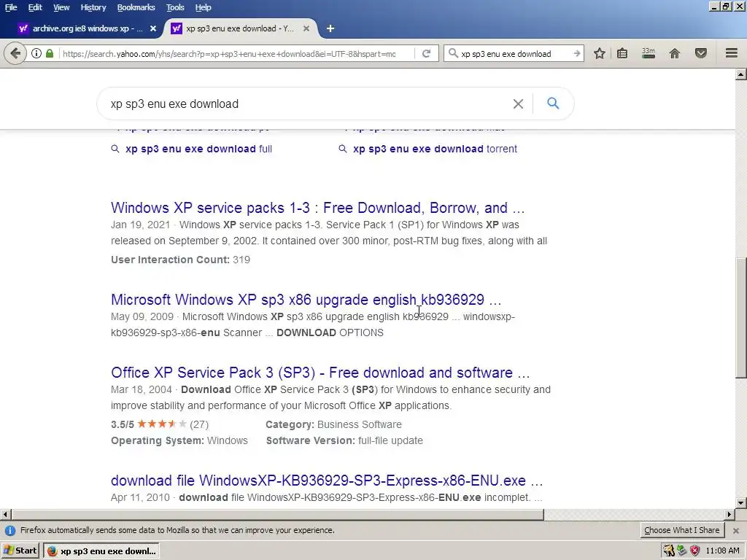The width and height of the screenshot is (747, 560).
Task: Open the Tools menu
Action: (x=175, y=7)
